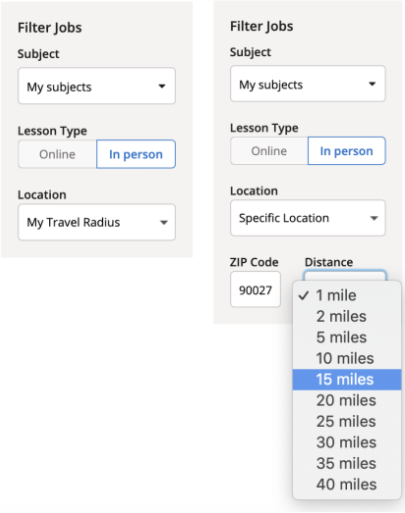Select Online in left Lesson Type toggle
The width and height of the screenshot is (405, 513).
click(57, 154)
